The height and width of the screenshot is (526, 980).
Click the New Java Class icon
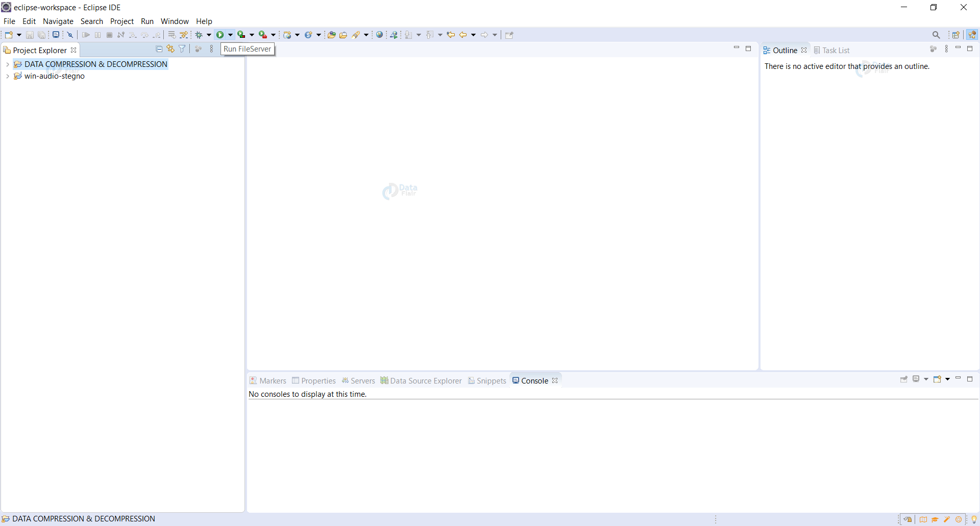[x=308, y=35]
